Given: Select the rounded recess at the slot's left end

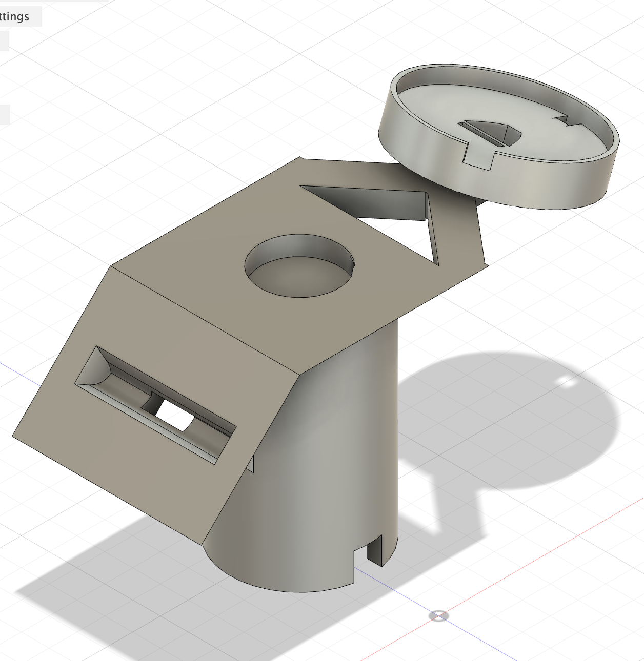Looking at the screenshot, I should (92, 369).
